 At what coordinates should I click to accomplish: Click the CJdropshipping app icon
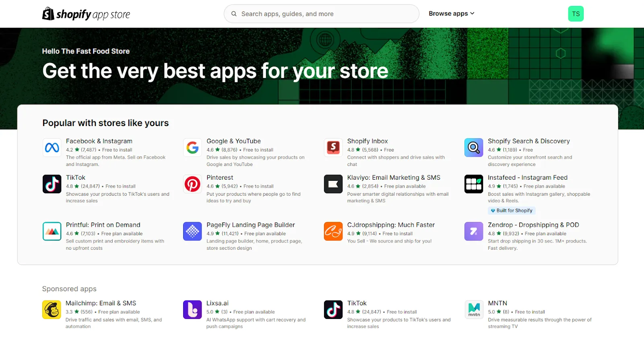pyautogui.click(x=333, y=231)
